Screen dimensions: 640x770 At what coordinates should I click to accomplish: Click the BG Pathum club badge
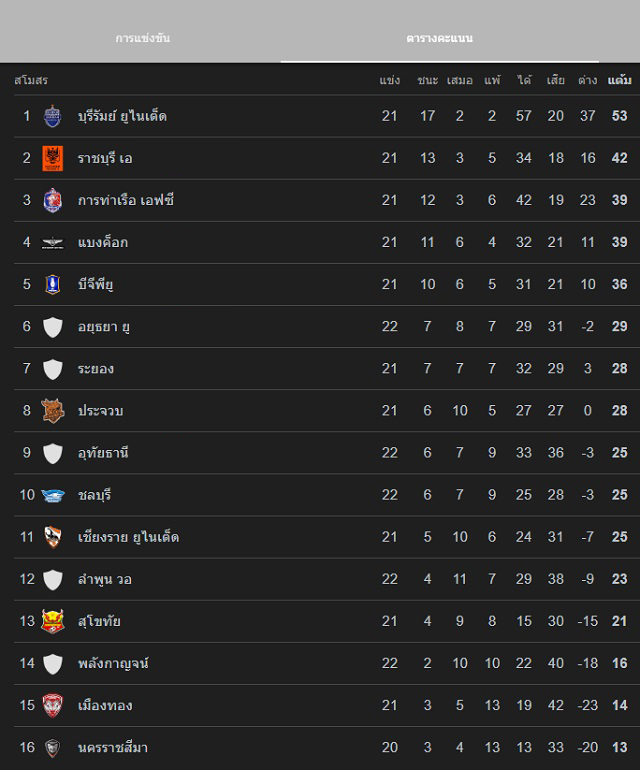(53, 285)
